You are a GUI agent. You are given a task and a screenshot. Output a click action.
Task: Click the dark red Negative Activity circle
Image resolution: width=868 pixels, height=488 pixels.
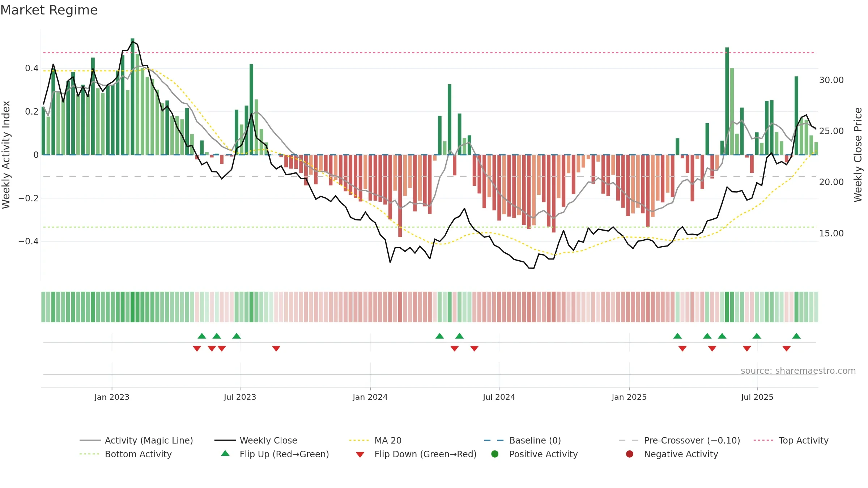[x=630, y=454]
